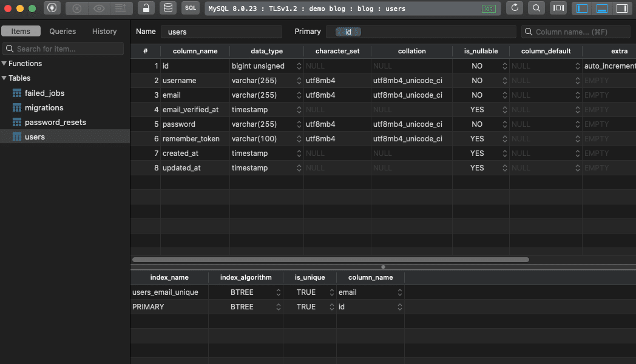636x364 pixels.
Task: Open is_nullable dropdown for email row
Action: [x=504, y=95]
